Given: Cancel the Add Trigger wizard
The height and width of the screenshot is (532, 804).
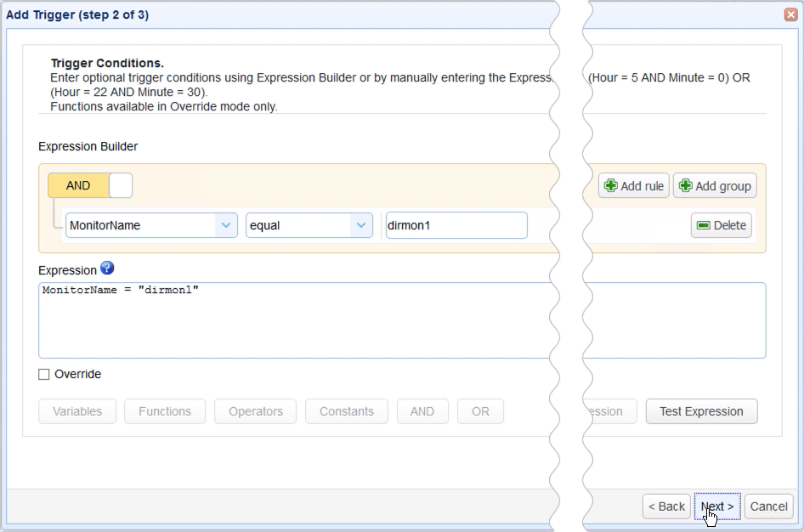Looking at the screenshot, I should pyautogui.click(x=768, y=506).
